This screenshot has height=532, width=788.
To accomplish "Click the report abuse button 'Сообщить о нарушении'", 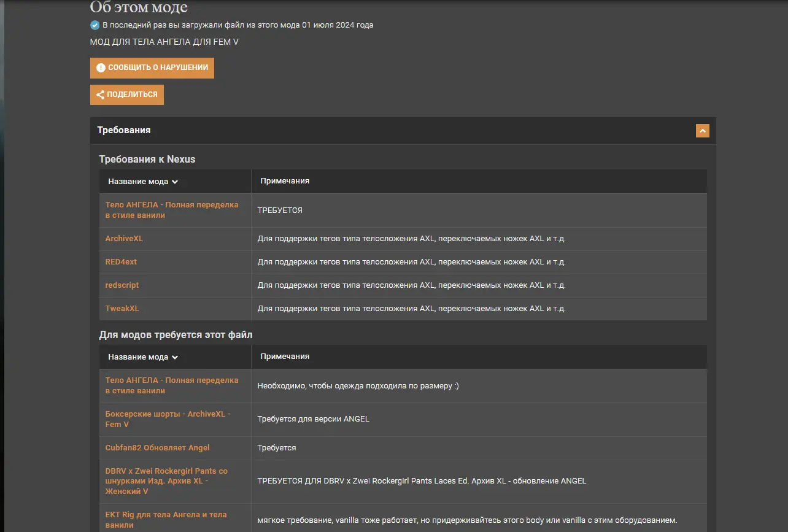I will tap(152, 67).
